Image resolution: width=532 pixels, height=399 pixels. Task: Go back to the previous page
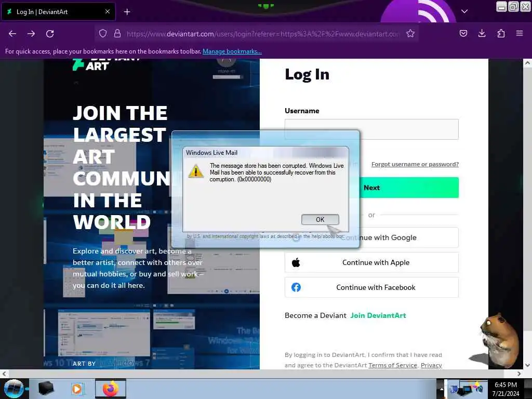coord(12,34)
